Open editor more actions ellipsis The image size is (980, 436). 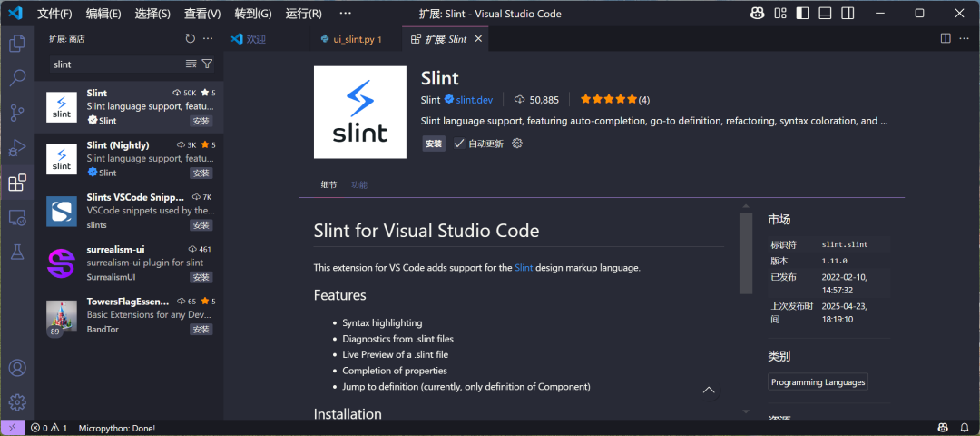pos(964,39)
